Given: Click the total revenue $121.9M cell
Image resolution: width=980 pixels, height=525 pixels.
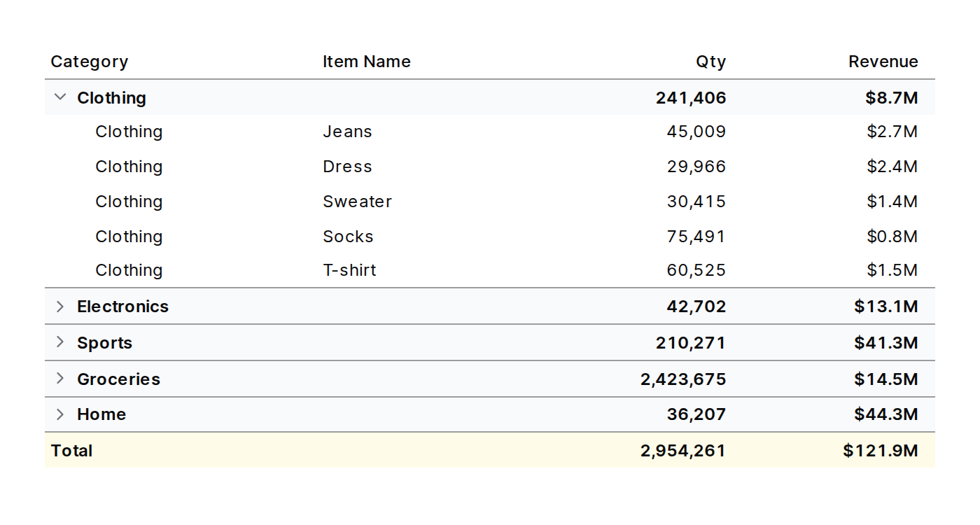Looking at the screenshot, I should click(880, 451).
